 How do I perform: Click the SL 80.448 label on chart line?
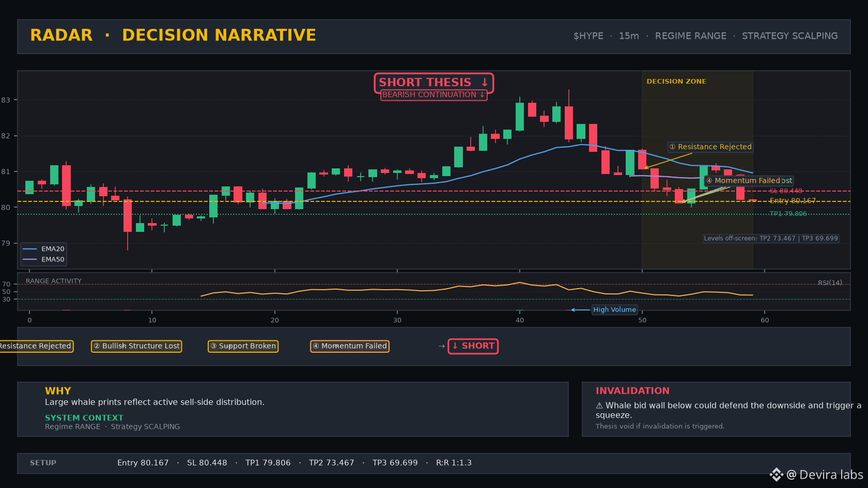(x=786, y=191)
